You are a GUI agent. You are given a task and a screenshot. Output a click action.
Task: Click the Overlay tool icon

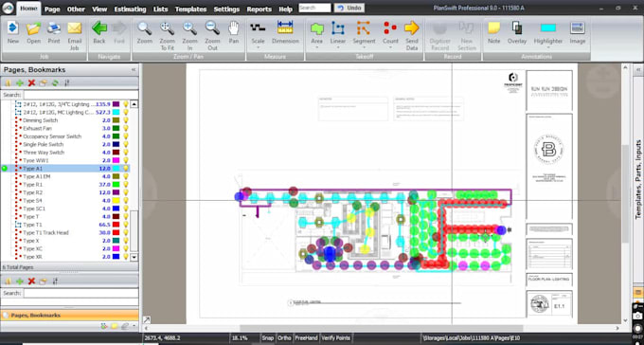[x=517, y=28]
